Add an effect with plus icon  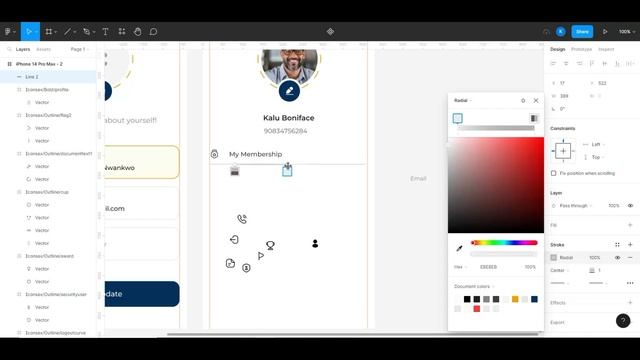[x=630, y=302]
